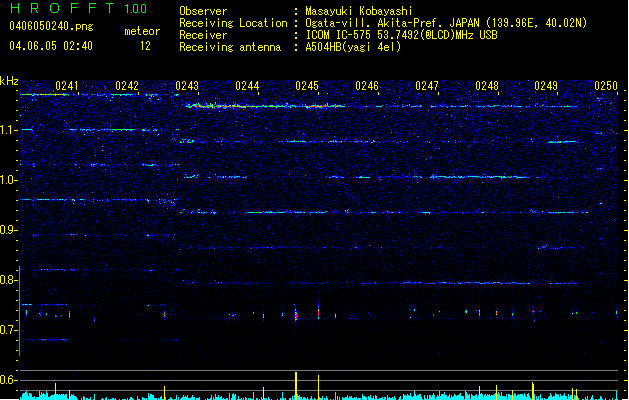Click the Receiving Location label
This screenshot has height=400, width=629.
pyautogui.click(x=233, y=23)
